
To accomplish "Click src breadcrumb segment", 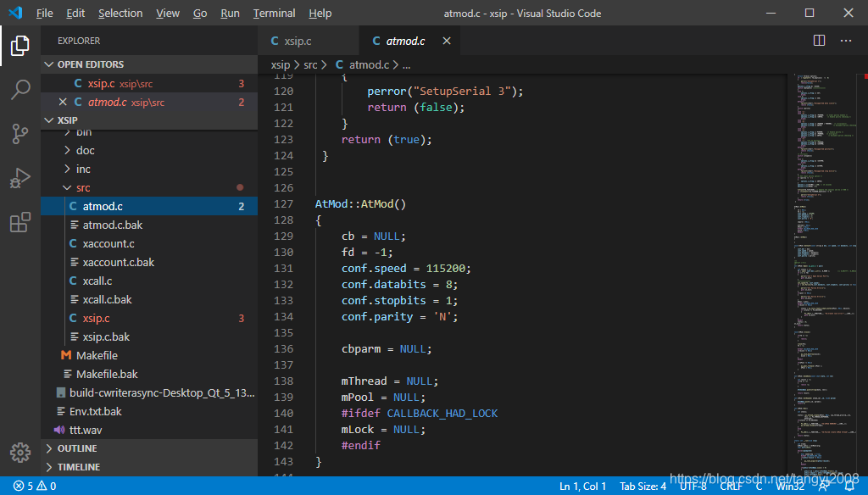I will [x=310, y=64].
